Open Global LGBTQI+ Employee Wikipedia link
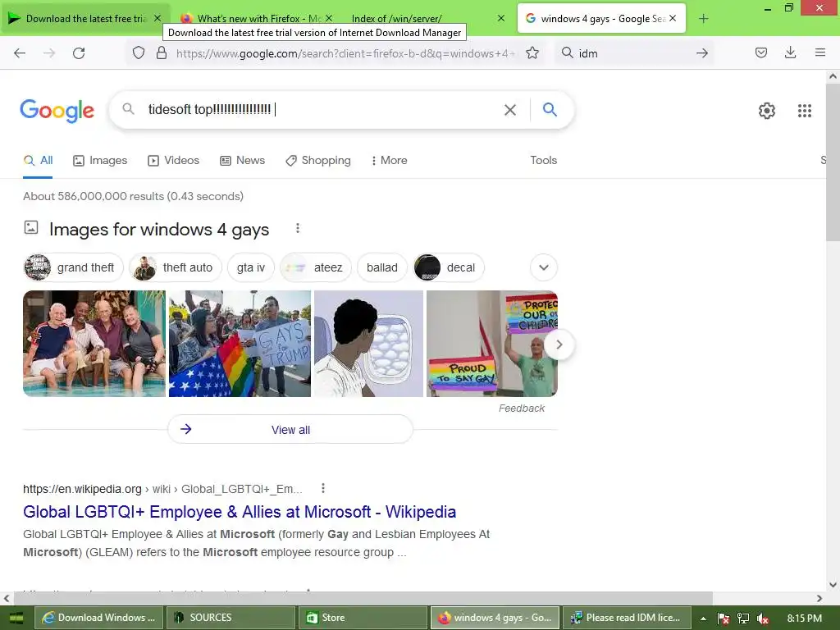 coord(240,512)
